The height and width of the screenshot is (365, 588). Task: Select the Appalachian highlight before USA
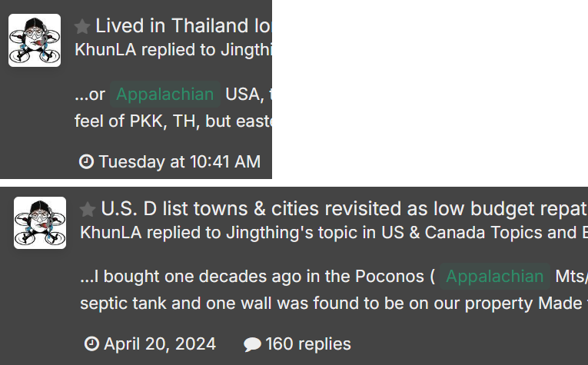click(165, 94)
